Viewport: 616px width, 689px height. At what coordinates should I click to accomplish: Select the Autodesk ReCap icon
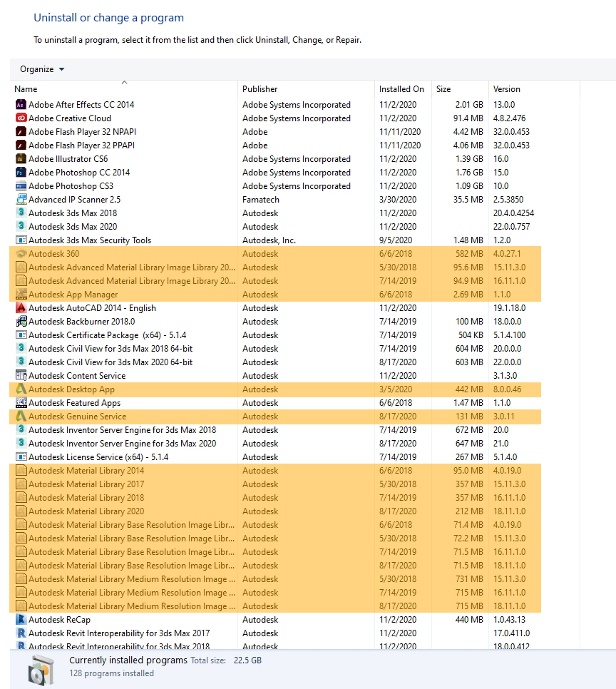[21, 620]
